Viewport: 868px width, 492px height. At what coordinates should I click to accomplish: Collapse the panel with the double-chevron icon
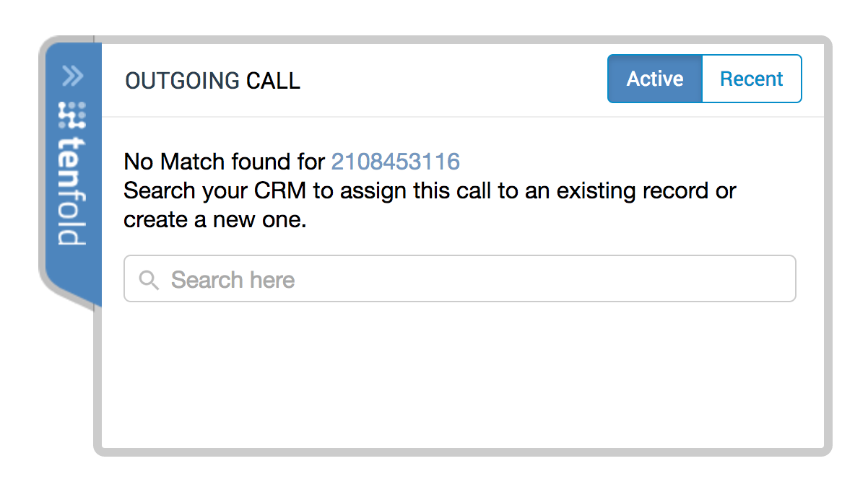click(x=73, y=76)
